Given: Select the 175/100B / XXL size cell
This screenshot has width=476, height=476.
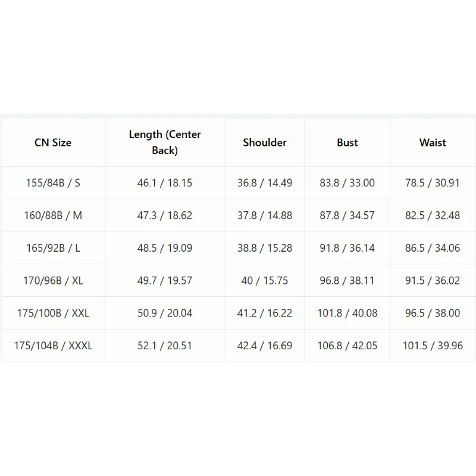Looking at the screenshot, I should tap(53, 313).
